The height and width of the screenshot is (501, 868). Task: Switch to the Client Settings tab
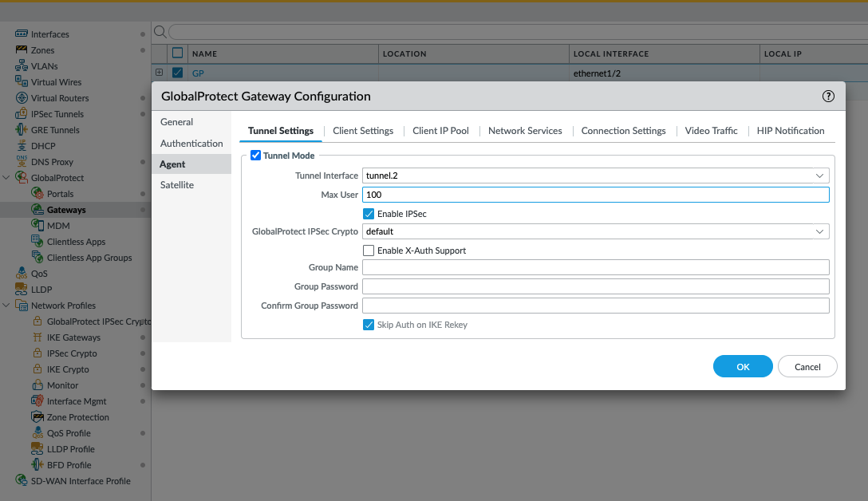tap(363, 130)
